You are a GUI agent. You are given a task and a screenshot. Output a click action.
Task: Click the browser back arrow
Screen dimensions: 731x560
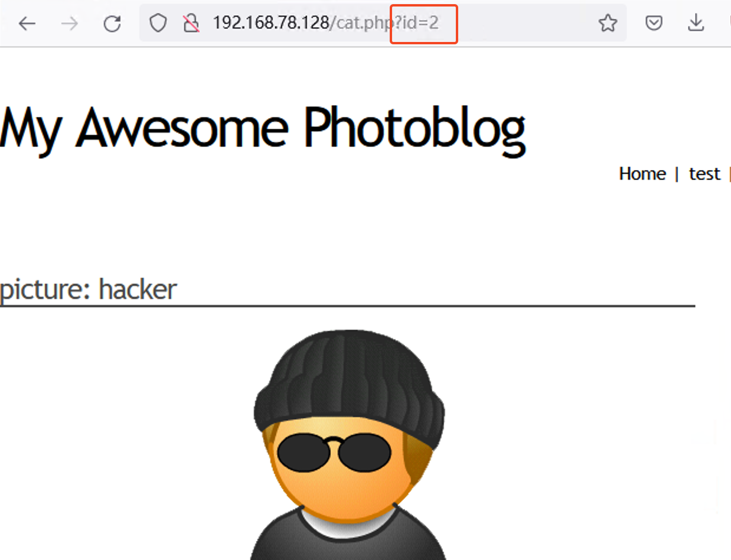click(27, 24)
